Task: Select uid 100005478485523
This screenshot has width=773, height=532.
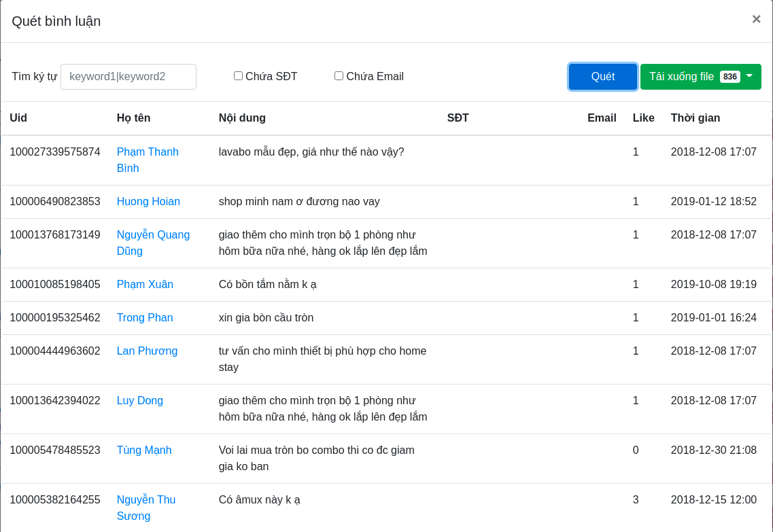Action: pyautogui.click(x=55, y=450)
